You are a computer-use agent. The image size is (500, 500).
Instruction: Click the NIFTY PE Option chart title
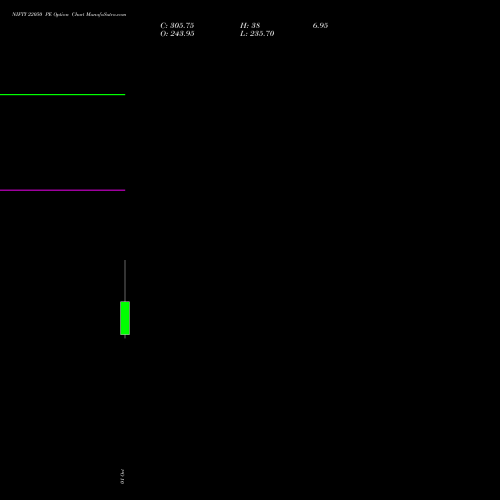(69, 14)
